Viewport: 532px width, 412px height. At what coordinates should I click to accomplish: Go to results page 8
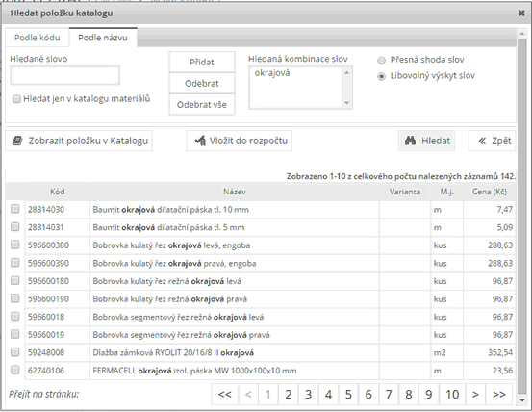tap(409, 395)
